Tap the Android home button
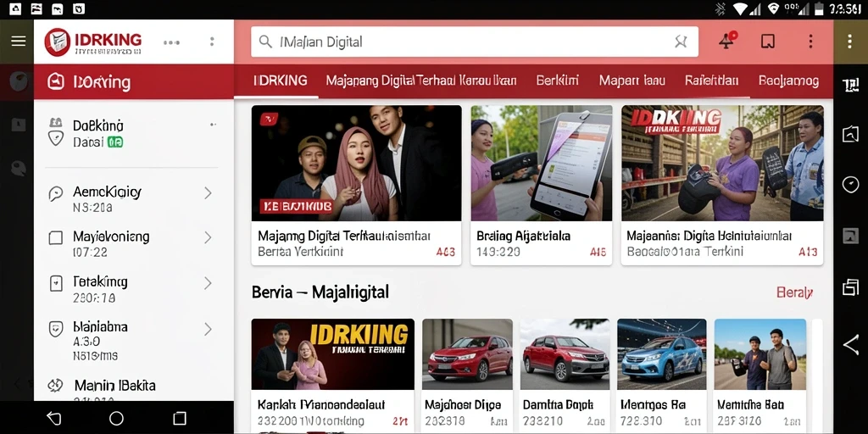The height and width of the screenshot is (434, 868). (x=116, y=418)
